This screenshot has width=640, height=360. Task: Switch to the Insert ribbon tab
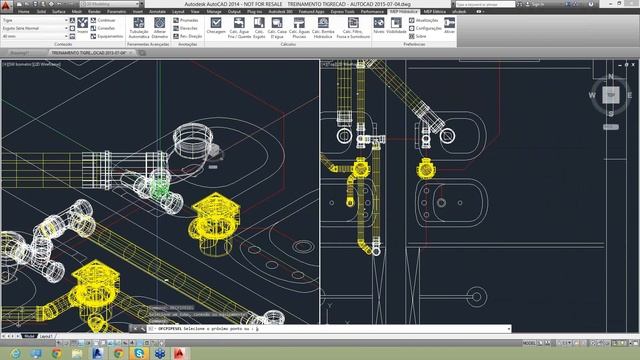pos(138,11)
